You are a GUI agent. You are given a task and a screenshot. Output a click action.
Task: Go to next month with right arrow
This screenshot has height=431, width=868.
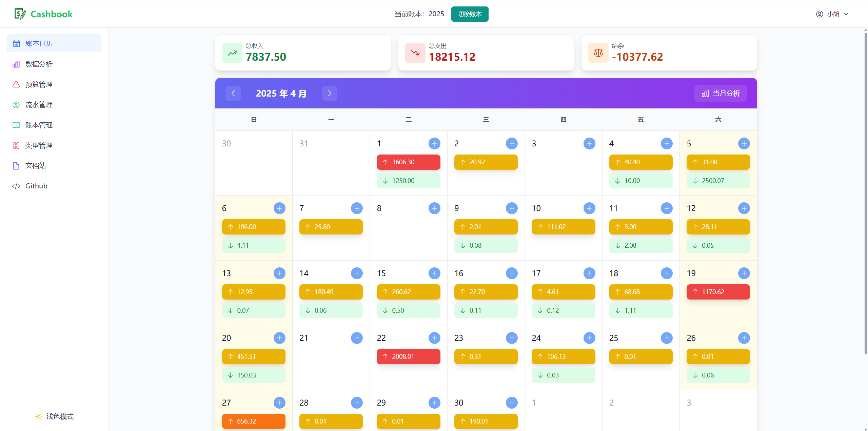click(330, 93)
